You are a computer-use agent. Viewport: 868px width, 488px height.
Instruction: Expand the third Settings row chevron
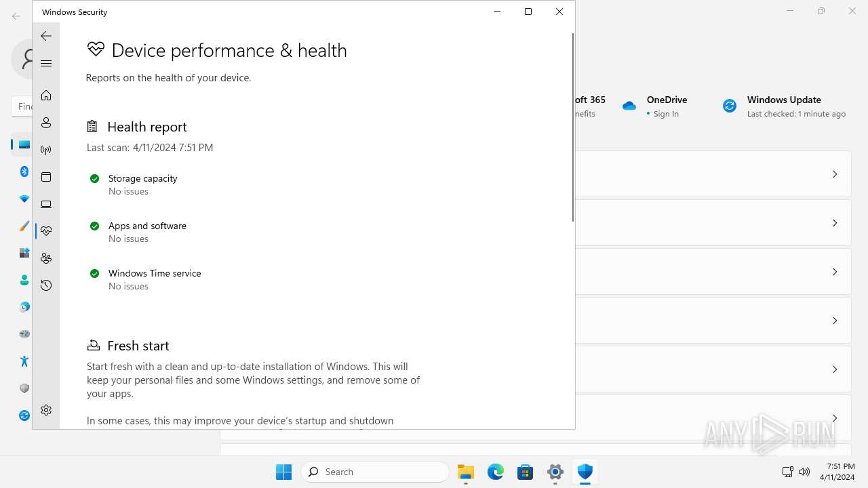[835, 272]
